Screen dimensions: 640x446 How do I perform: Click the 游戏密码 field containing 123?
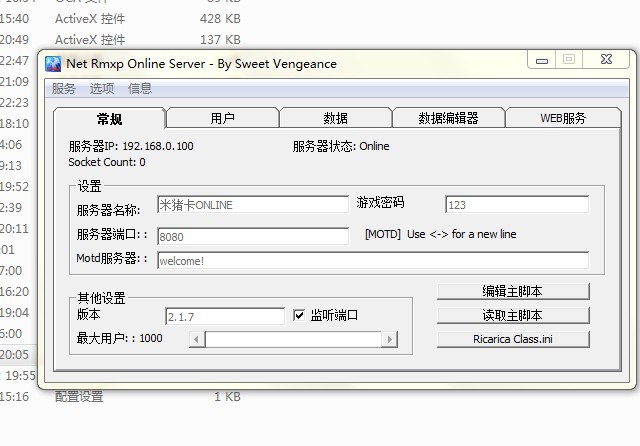517,204
